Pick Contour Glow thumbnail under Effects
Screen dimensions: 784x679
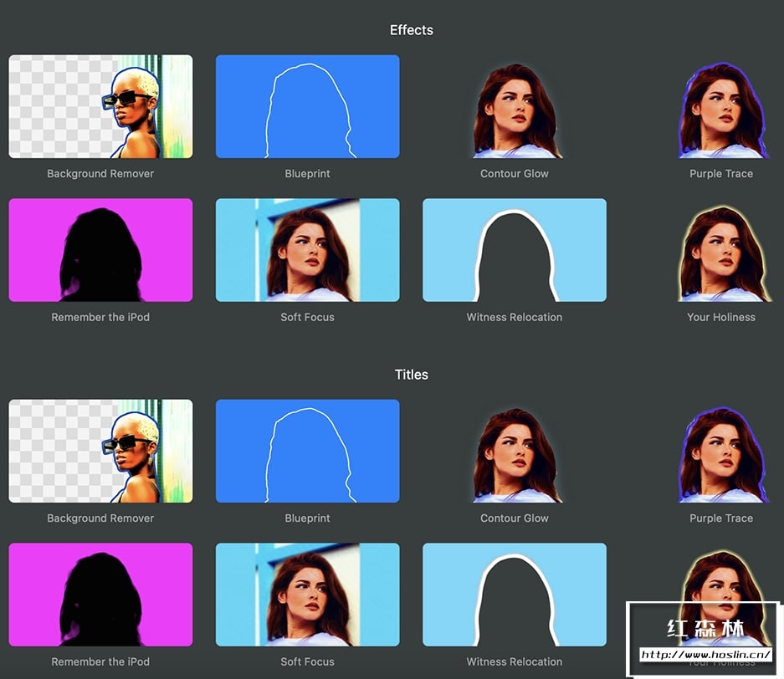(515, 106)
